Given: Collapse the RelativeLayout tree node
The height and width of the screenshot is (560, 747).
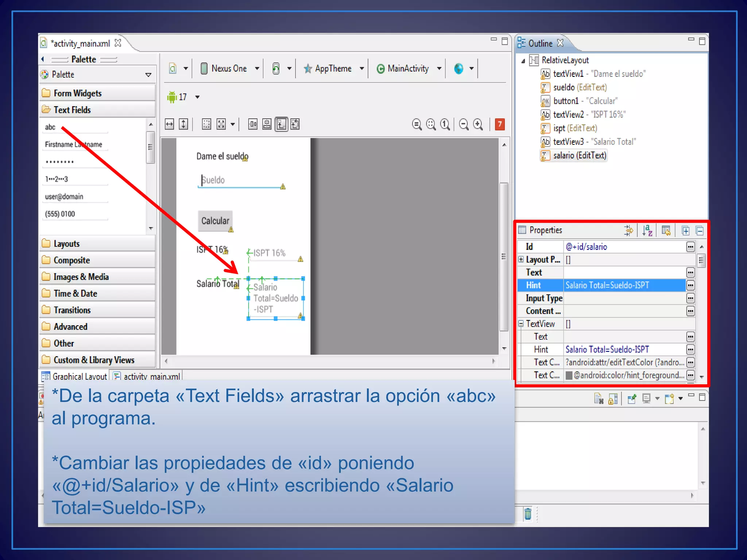Looking at the screenshot, I should (x=523, y=61).
